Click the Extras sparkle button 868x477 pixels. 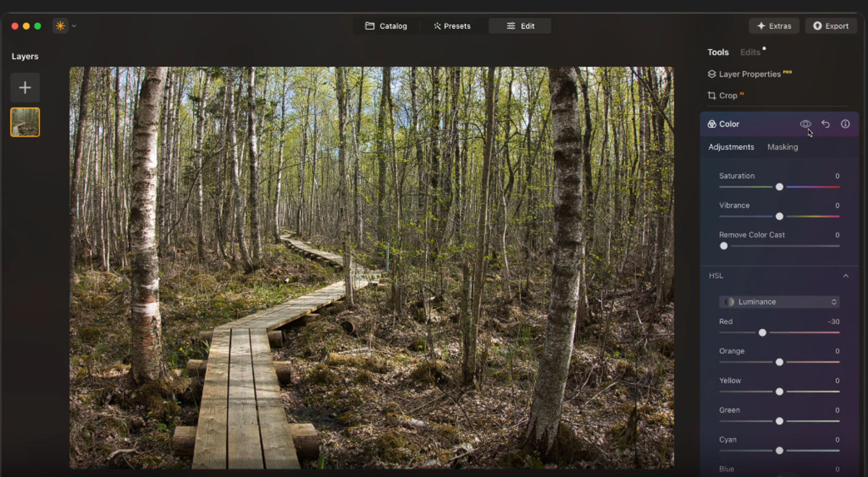pyautogui.click(x=774, y=25)
